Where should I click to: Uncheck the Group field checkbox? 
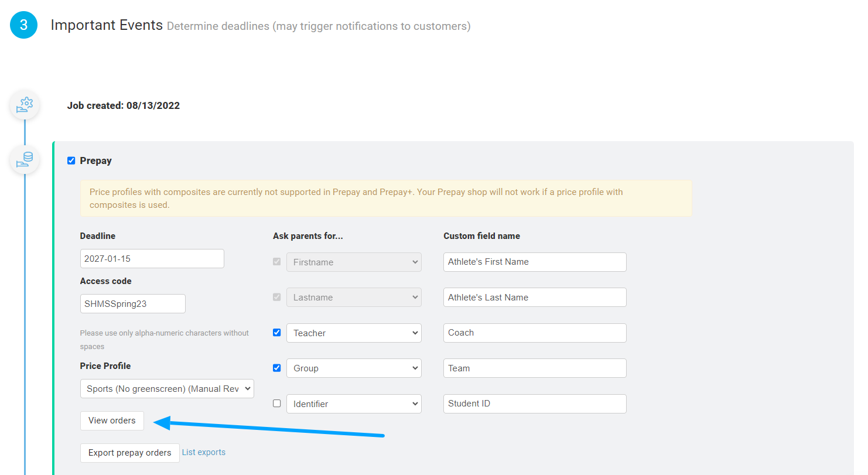click(x=277, y=368)
